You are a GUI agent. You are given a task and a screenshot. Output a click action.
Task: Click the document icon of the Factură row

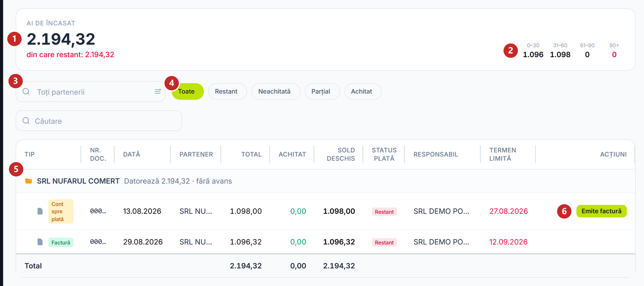point(40,242)
